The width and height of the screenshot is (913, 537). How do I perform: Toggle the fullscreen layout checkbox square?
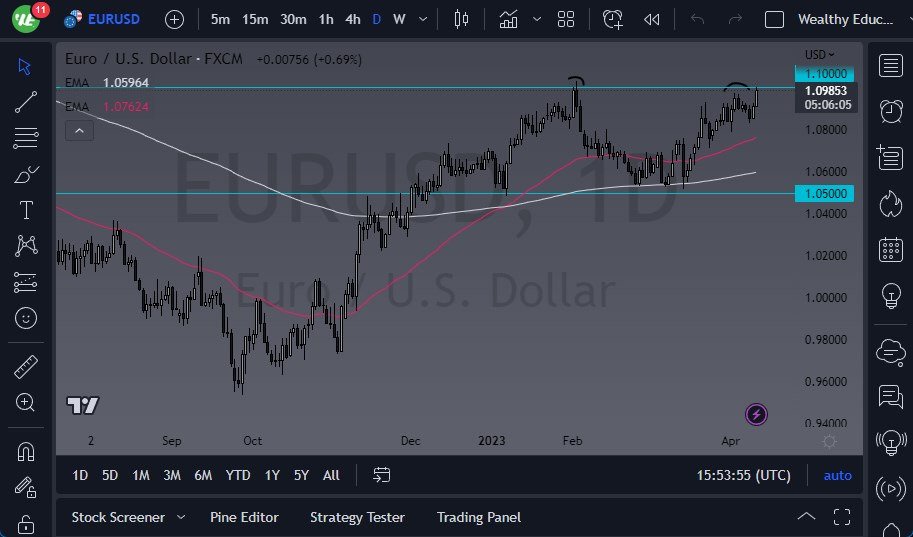(x=774, y=19)
